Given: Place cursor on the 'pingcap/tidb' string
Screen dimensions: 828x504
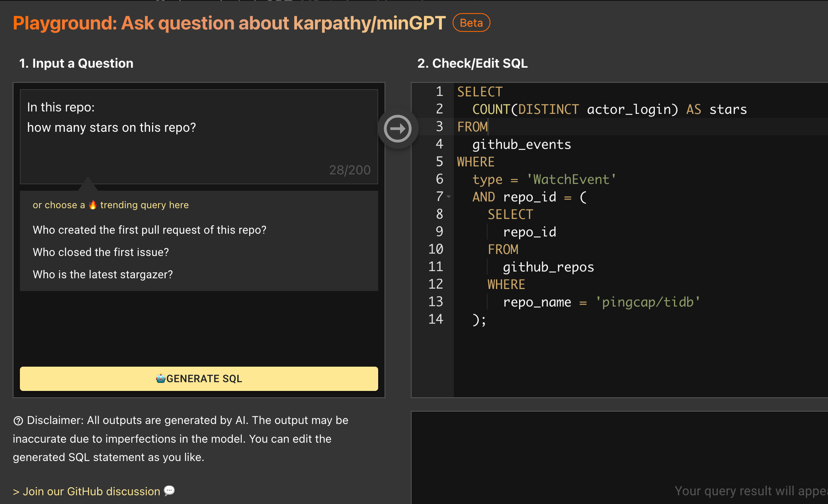Looking at the screenshot, I should pyautogui.click(x=648, y=302).
